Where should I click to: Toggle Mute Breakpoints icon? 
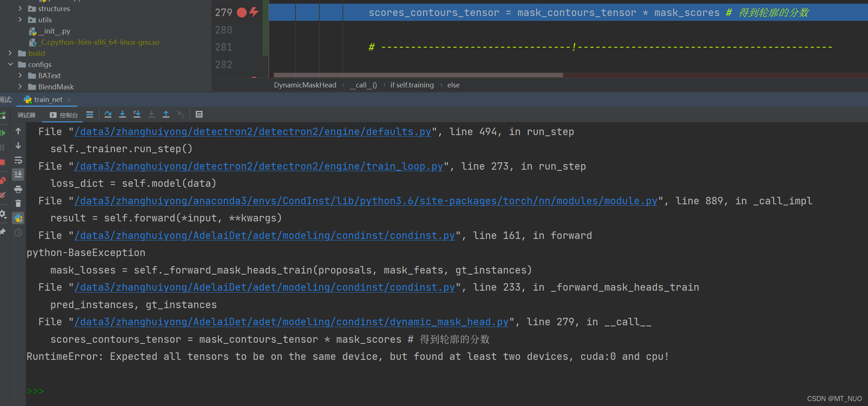tap(2, 195)
